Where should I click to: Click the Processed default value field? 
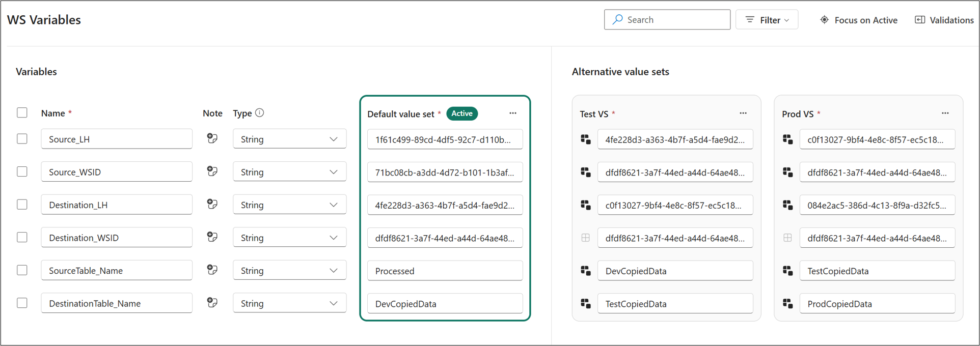[x=445, y=271]
